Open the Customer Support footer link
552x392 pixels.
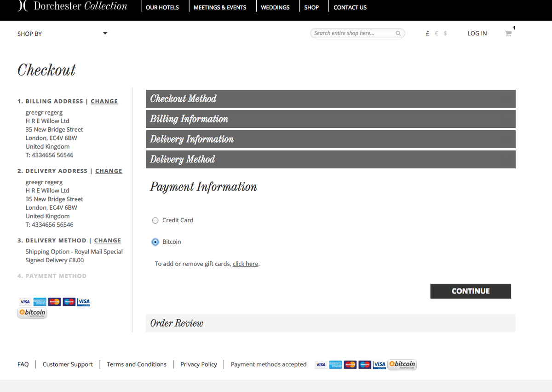pyautogui.click(x=68, y=364)
